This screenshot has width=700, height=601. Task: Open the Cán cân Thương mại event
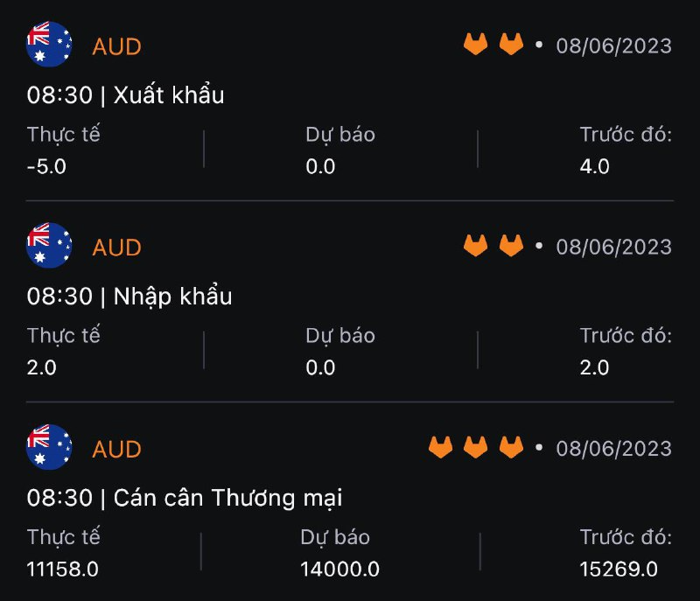coord(185,498)
